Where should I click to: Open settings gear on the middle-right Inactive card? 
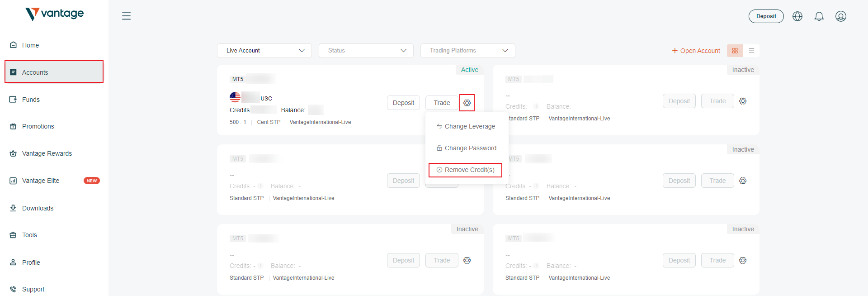coord(743,181)
